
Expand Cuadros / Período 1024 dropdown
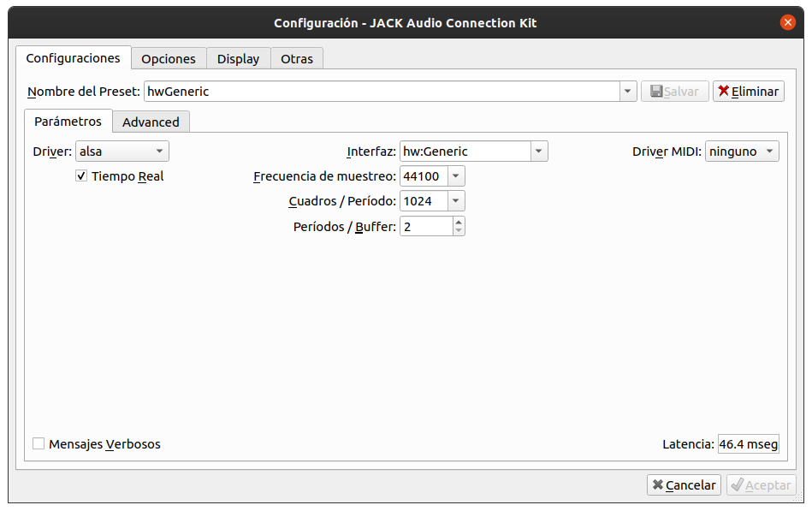(x=456, y=201)
